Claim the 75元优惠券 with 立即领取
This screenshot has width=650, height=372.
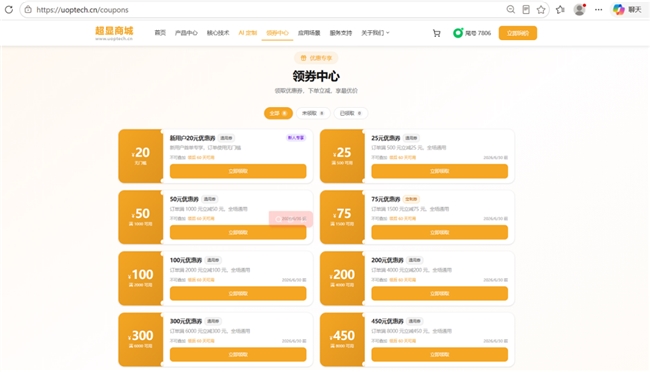[x=439, y=232]
